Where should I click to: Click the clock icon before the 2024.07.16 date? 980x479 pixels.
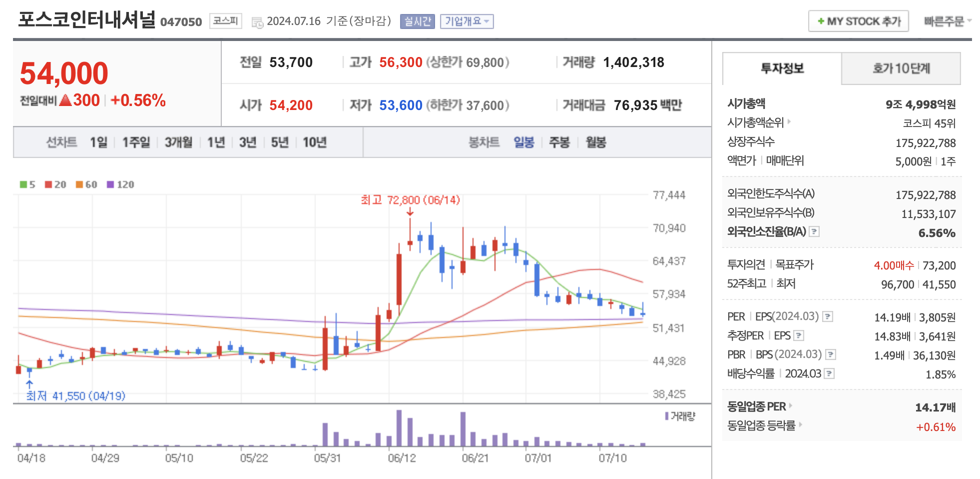click(257, 22)
